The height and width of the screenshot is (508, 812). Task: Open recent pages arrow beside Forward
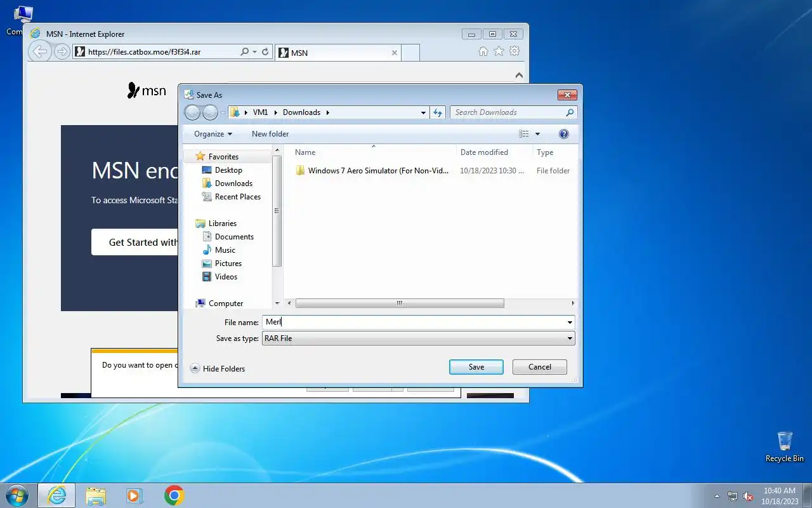point(223,113)
